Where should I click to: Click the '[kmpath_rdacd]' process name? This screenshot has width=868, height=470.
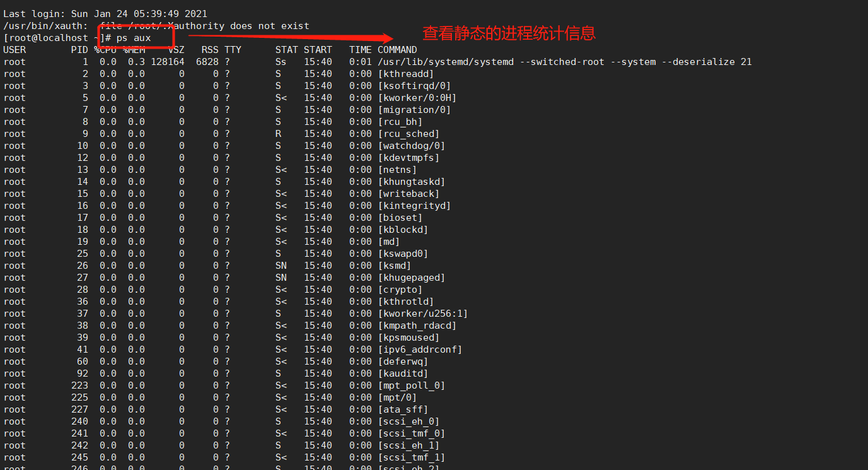pos(417,326)
